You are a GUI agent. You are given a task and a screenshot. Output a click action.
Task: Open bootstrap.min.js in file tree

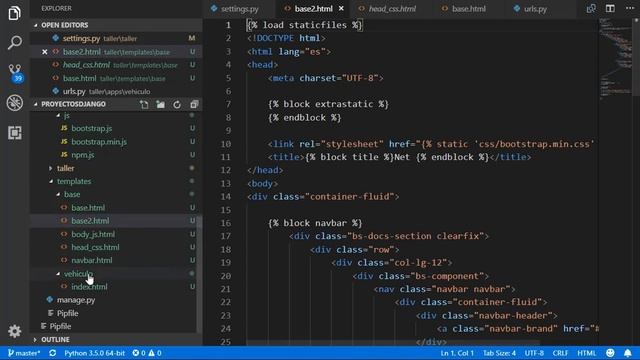coord(99,142)
